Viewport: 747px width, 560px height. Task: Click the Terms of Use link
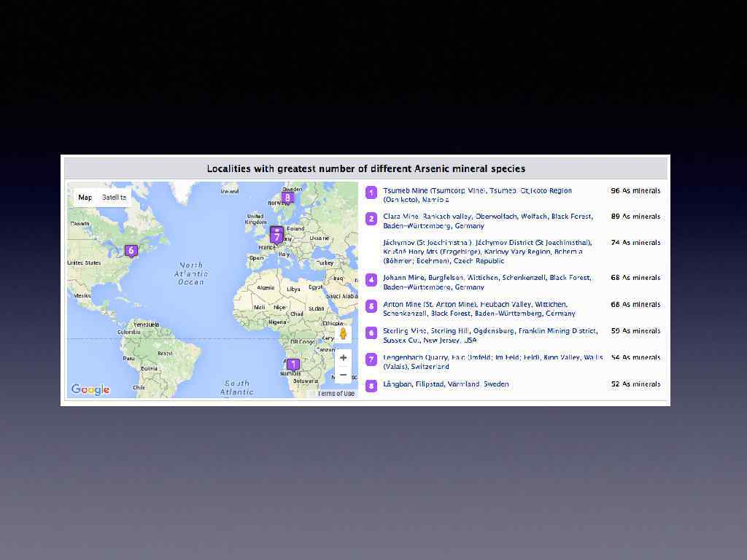click(x=336, y=393)
